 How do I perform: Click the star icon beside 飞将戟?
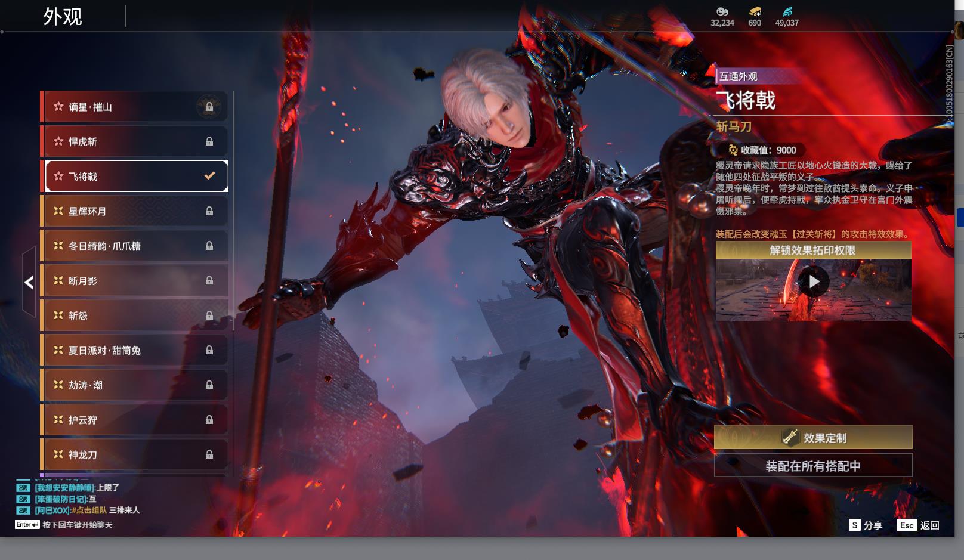point(58,176)
